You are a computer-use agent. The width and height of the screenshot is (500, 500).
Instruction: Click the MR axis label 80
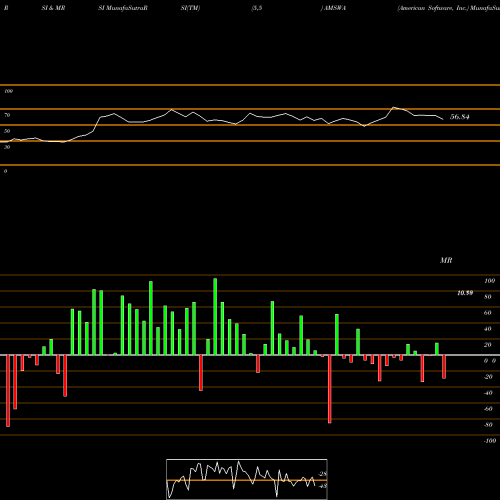pos(488,297)
